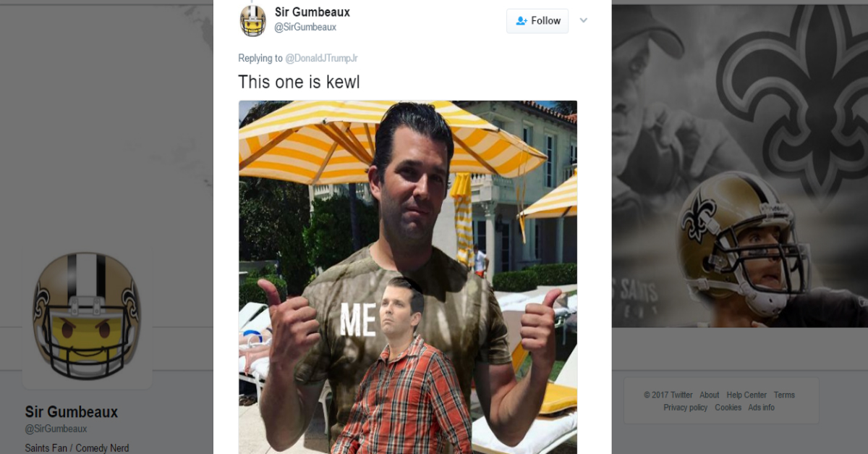Open the Help Center footer link
Image resolution: width=868 pixels, height=454 pixels.
click(x=746, y=395)
